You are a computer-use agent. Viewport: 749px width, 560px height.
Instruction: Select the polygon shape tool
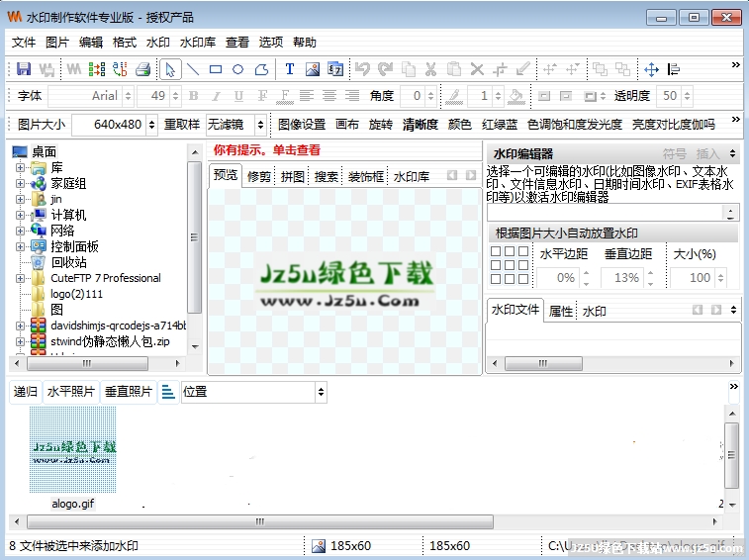pos(261,69)
